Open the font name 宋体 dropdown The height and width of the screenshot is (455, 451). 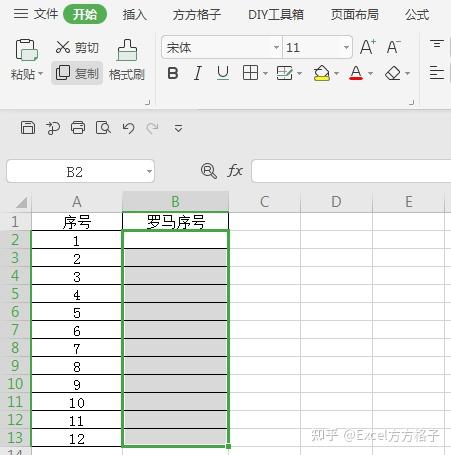click(x=276, y=47)
